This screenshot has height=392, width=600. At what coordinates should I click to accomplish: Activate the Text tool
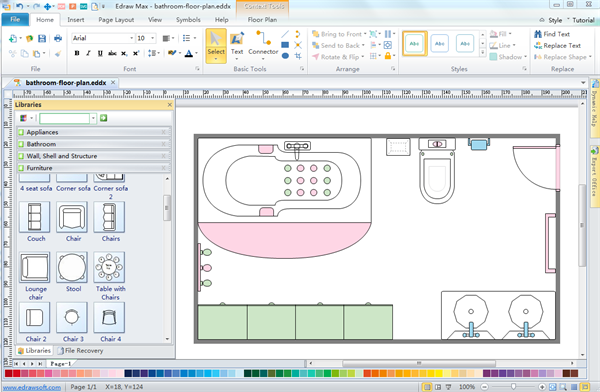click(x=237, y=45)
